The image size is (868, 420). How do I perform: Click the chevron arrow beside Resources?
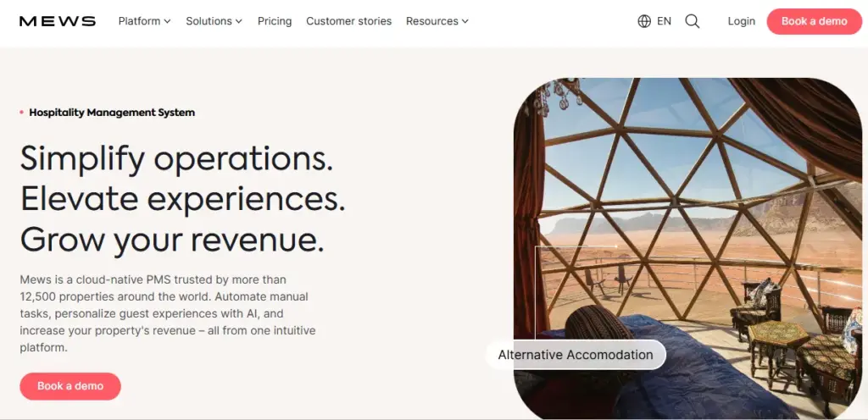[x=465, y=21]
